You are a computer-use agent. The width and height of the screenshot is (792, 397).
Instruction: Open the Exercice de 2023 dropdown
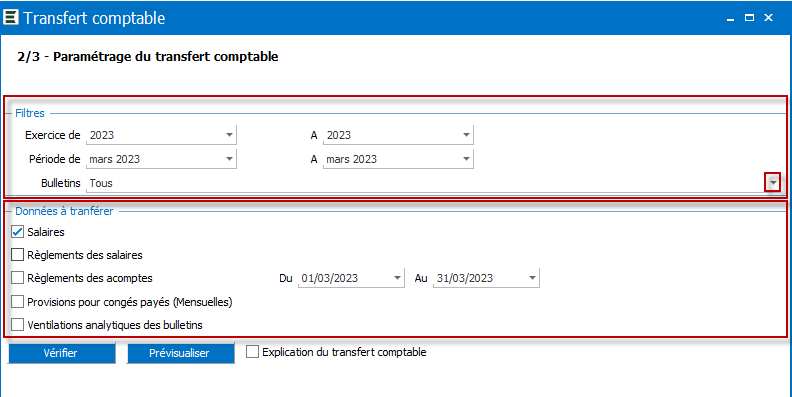click(229, 135)
